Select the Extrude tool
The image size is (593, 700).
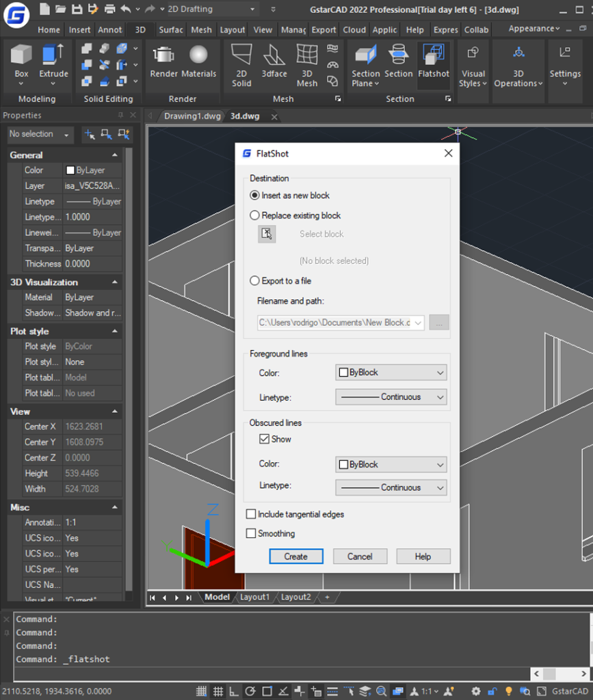pos(53,64)
